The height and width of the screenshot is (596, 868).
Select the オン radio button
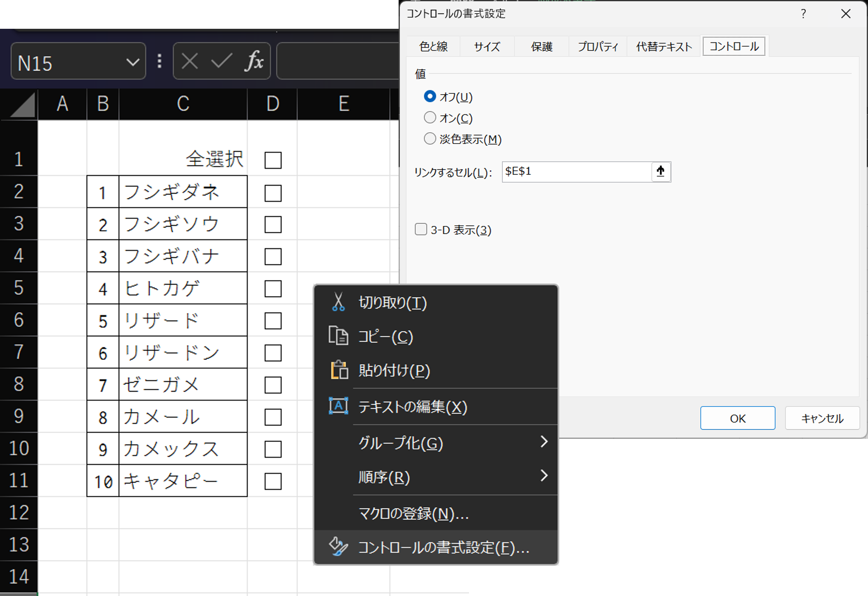pyautogui.click(x=430, y=117)
